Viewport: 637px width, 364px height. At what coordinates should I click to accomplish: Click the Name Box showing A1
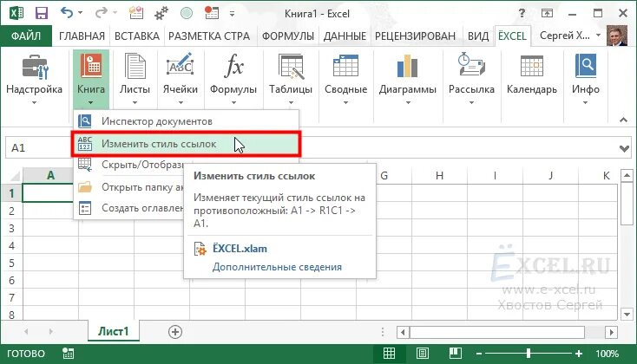tap(38, 147)
